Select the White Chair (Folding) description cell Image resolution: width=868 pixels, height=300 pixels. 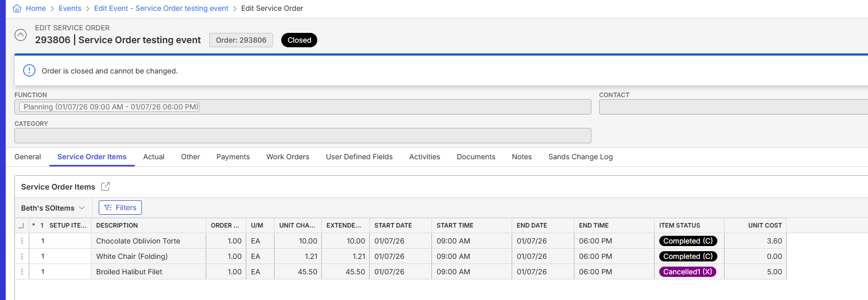(149, 256)
